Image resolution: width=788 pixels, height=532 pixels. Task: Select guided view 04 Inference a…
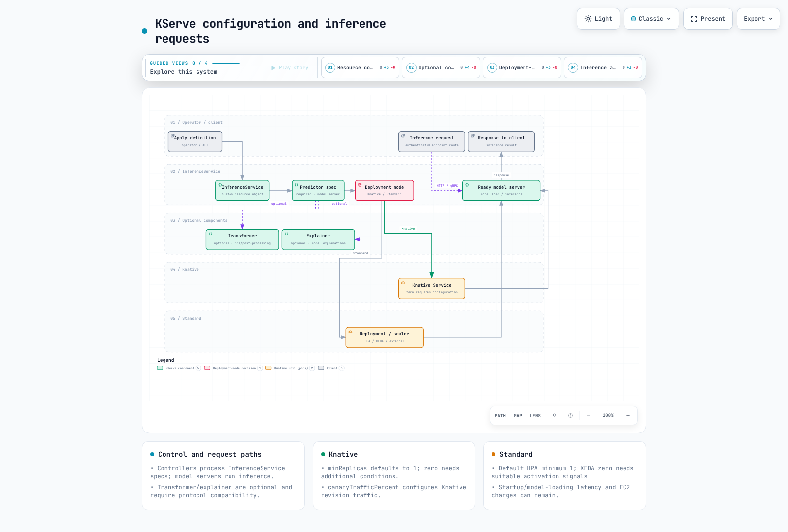603,68
